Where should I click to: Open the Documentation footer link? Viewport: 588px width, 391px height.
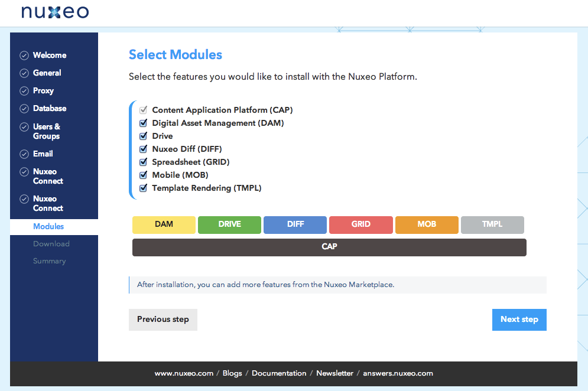[x=279, y=373]
